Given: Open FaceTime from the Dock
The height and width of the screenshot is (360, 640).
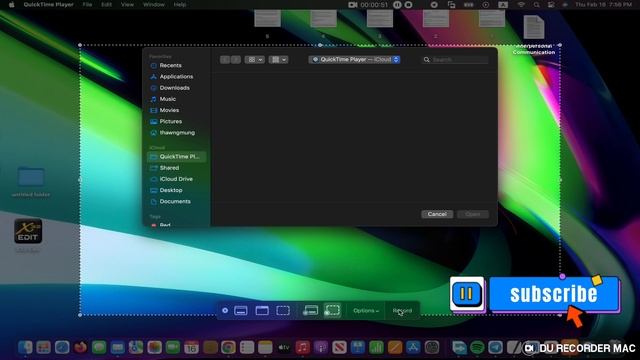Looking at the screenshot, I should coord(173,347).
